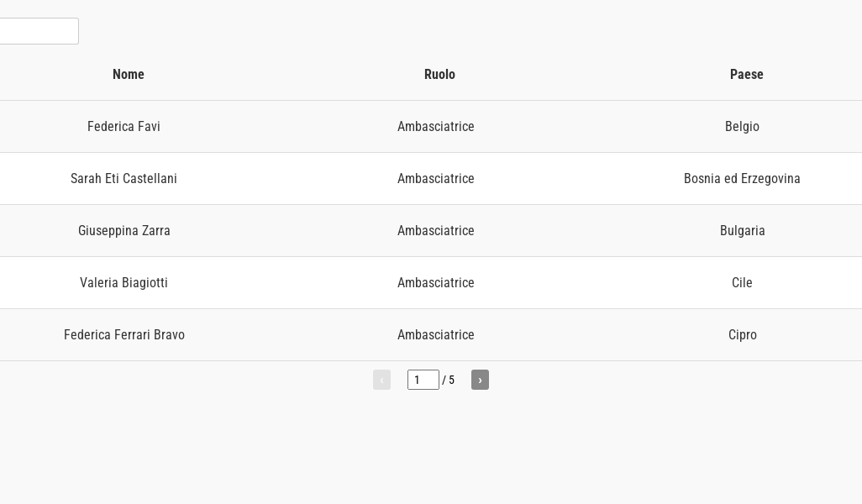Go to the next table page
This screenshot has width=862, height=504.
click(x=480, y=380)
